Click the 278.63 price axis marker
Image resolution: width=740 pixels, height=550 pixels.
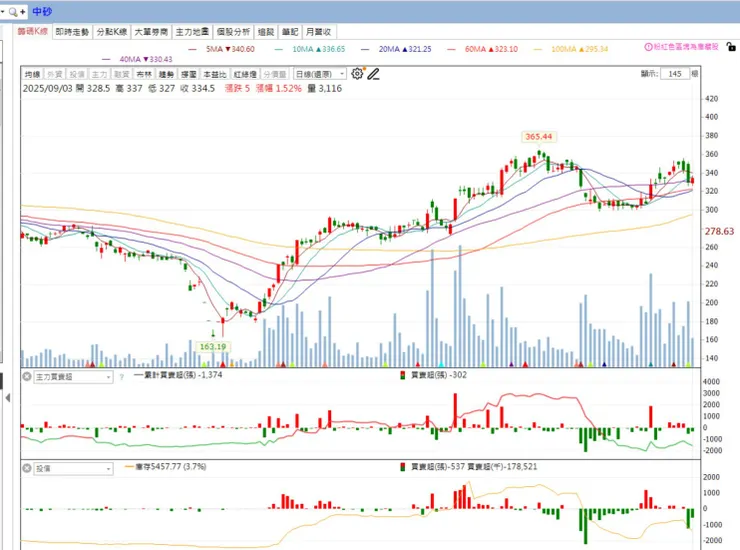pyautogui.click(x=719, y=231)
